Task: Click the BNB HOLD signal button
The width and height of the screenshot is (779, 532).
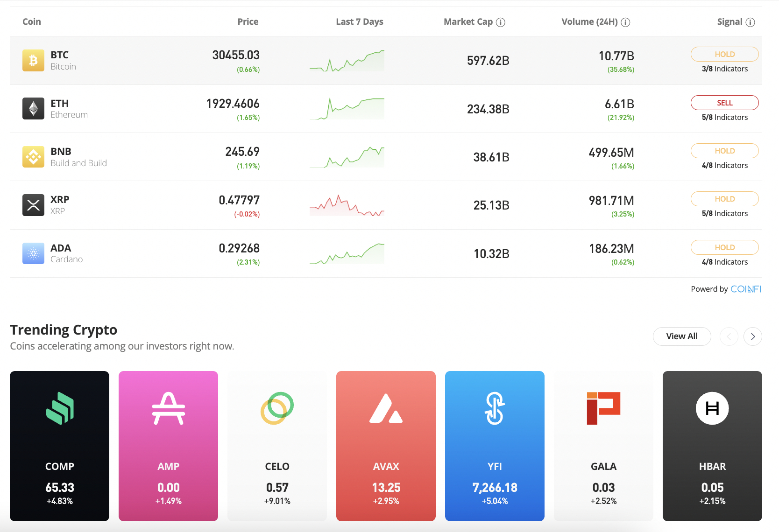Action: 724,151
